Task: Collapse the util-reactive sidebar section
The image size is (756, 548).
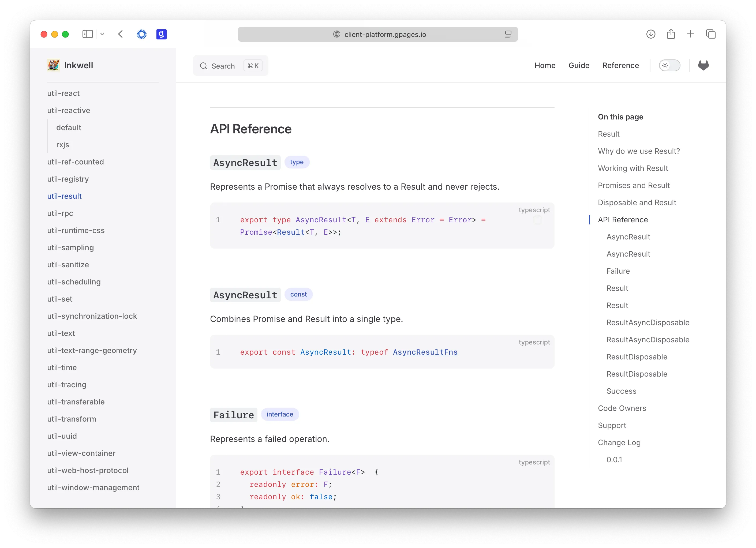Action: click(x=69, y=110)
